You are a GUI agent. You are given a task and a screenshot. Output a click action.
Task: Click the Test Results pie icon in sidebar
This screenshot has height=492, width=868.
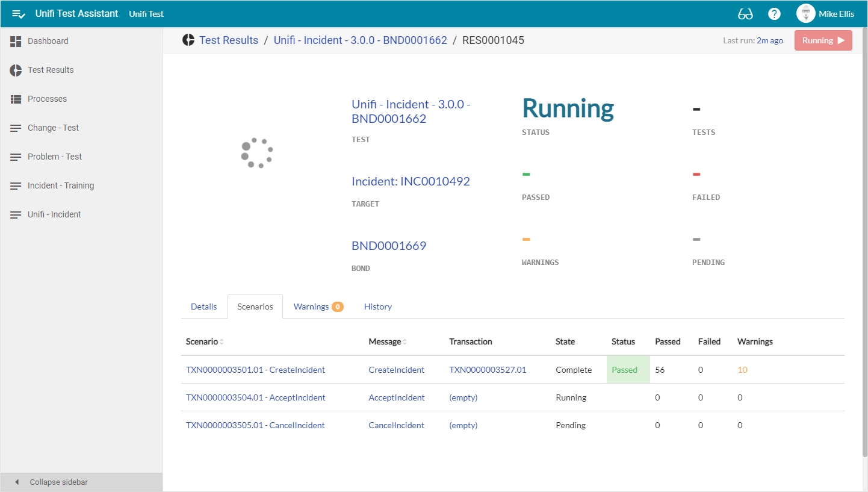16,70
